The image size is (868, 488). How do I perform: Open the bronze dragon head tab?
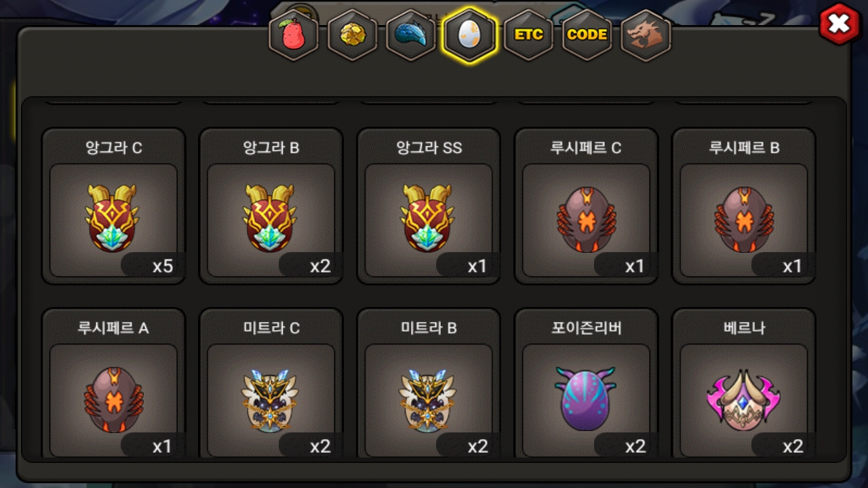point(646,35)
